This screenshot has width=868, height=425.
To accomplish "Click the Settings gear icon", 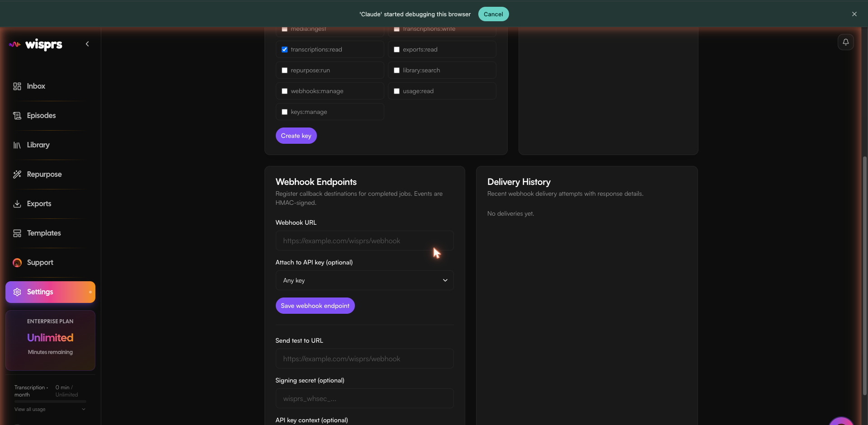I will [x=17, y=292].
